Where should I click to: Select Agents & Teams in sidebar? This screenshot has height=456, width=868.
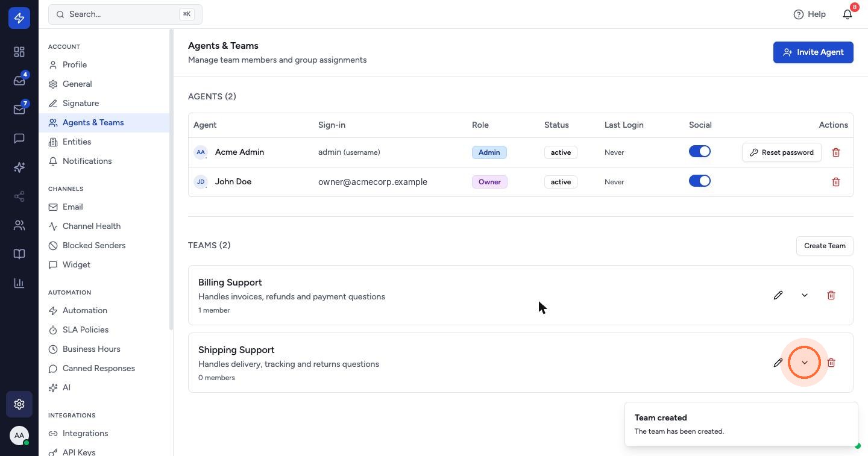[x=104, y=122]
